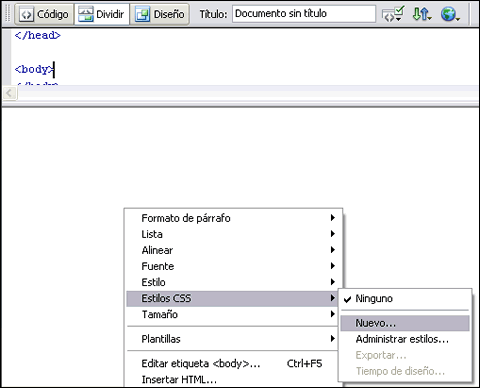Expand arrow next to Alinear

(332, 250)
